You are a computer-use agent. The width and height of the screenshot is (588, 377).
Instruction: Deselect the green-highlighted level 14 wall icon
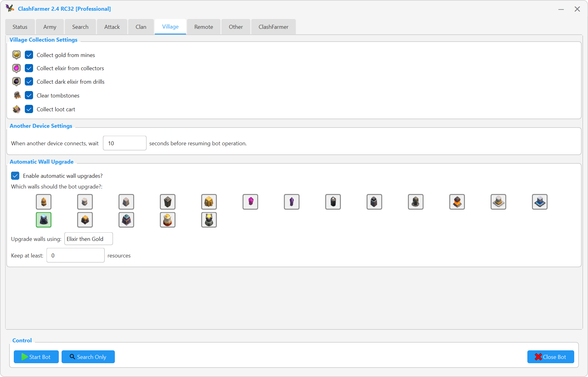click(x=43, y=220)
